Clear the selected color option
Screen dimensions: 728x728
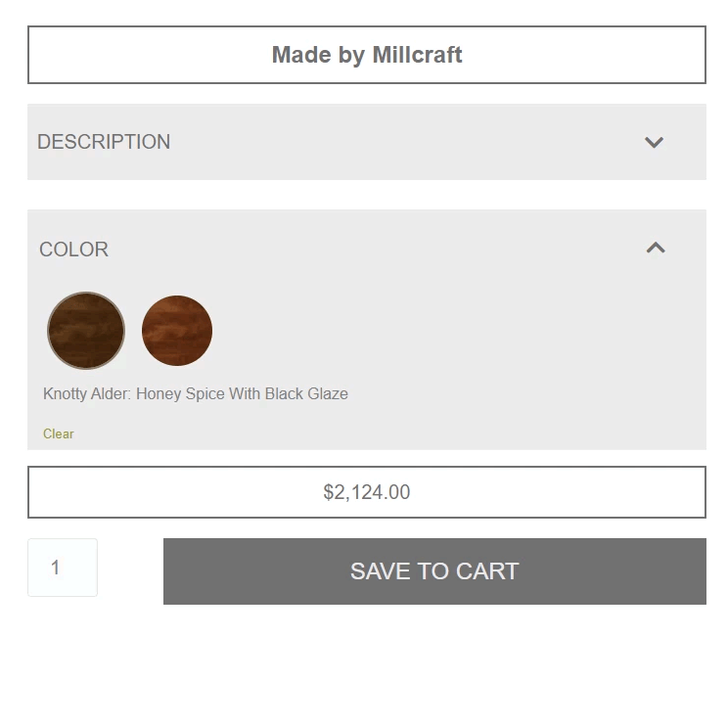(59, 433)
